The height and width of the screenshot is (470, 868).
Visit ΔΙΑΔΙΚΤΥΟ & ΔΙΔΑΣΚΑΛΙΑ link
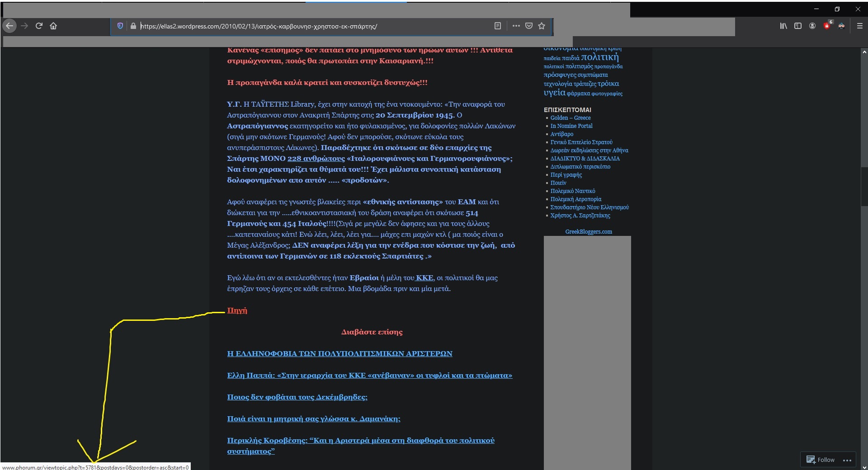point(585,159)
